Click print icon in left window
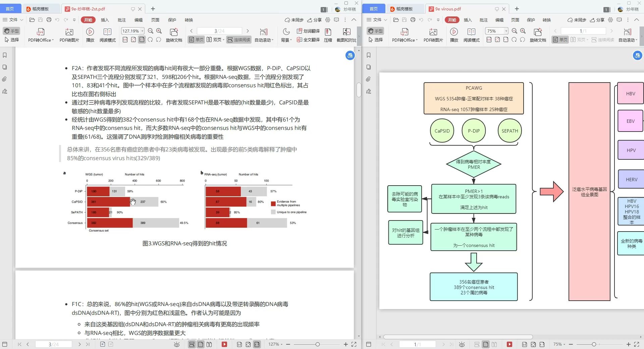Viewport: 644px width, 349px height. (49, 20)
